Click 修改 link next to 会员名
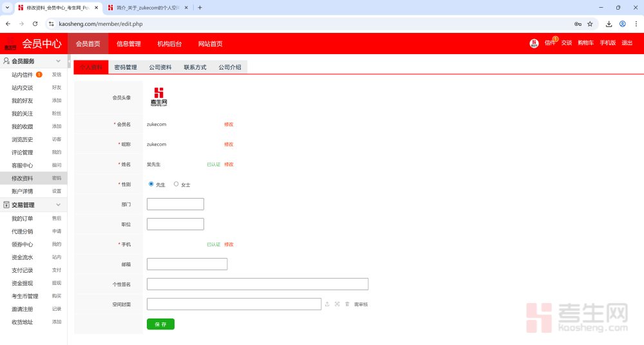The image size is (644, 345). 229,124
